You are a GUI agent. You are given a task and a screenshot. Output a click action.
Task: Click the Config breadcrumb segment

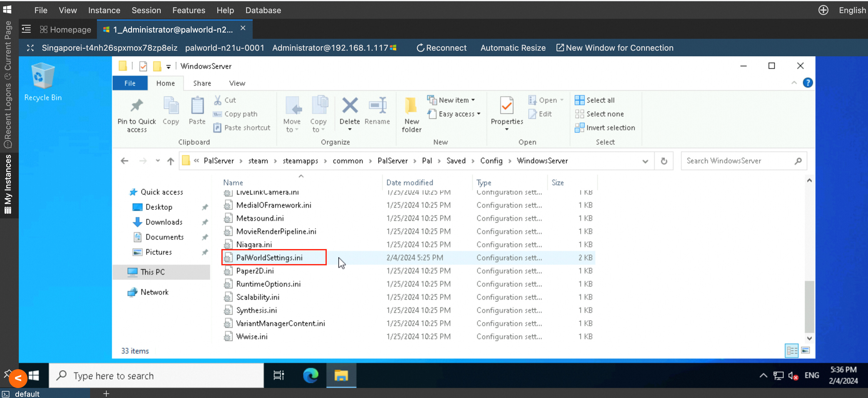point(491,161)
